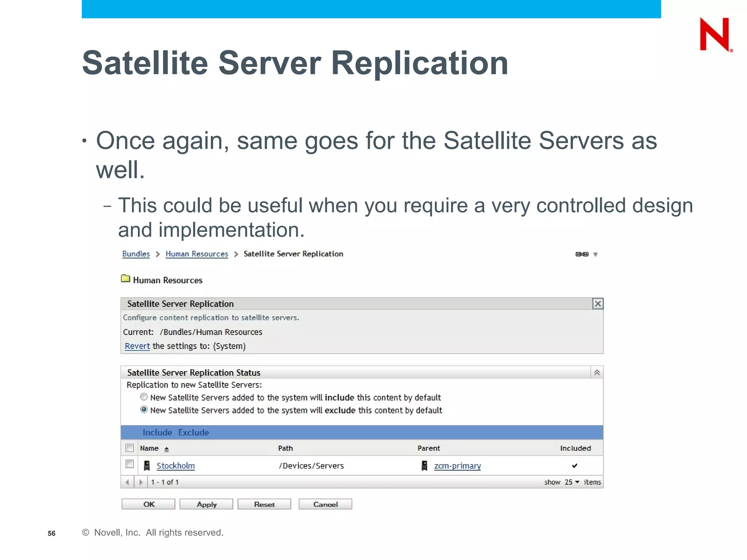Go to the Human Resources breadcrumb link
The height and width of the screenshot is (560, 747).
(197, 254)
